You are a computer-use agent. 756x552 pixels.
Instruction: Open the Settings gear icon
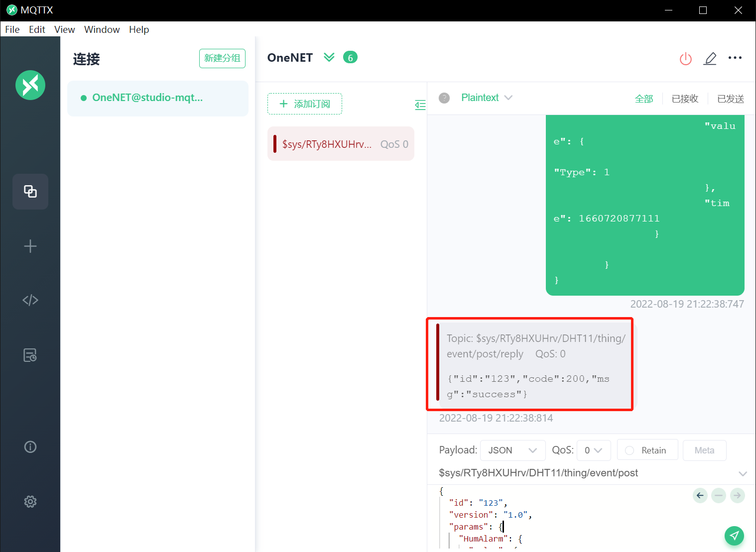pyautogui.click(x=30, y=501)
